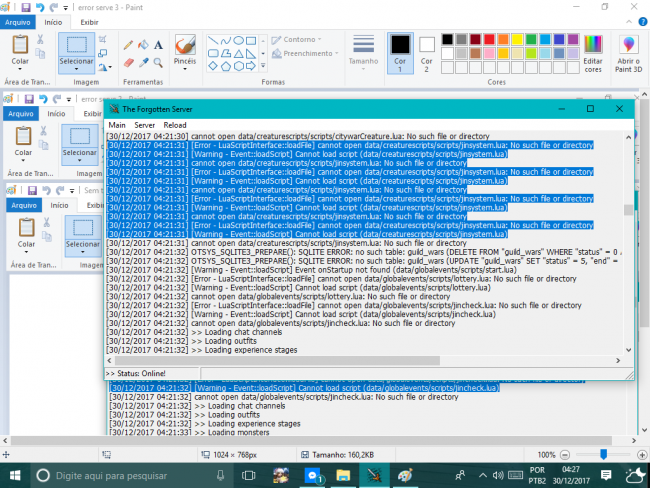Select the Color picker eyedropper tool
This screenshot has width=650, height=488.
pyautogui.click(x=143, y=63)
